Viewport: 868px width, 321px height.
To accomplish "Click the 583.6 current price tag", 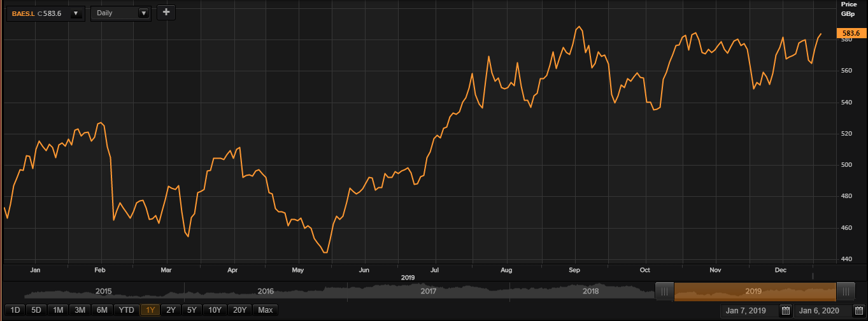I will 851,33.
